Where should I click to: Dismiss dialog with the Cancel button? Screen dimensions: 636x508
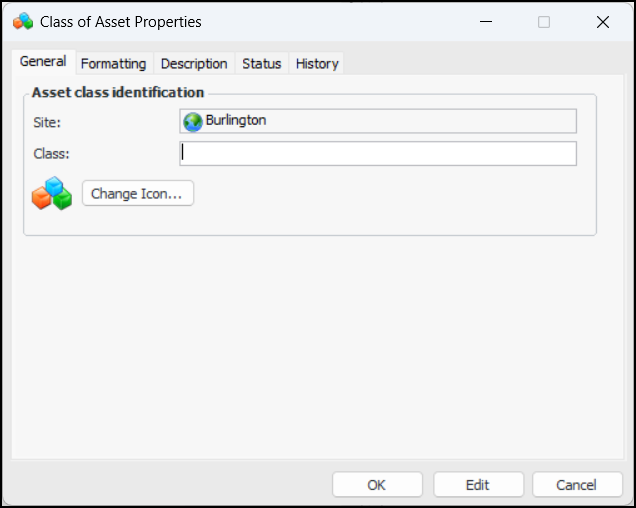[x=577, y=485]
